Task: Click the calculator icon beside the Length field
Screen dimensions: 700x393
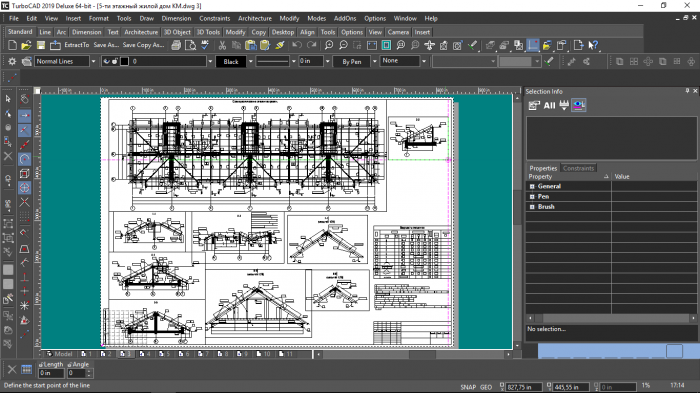Action: click(x=27, y=369)
